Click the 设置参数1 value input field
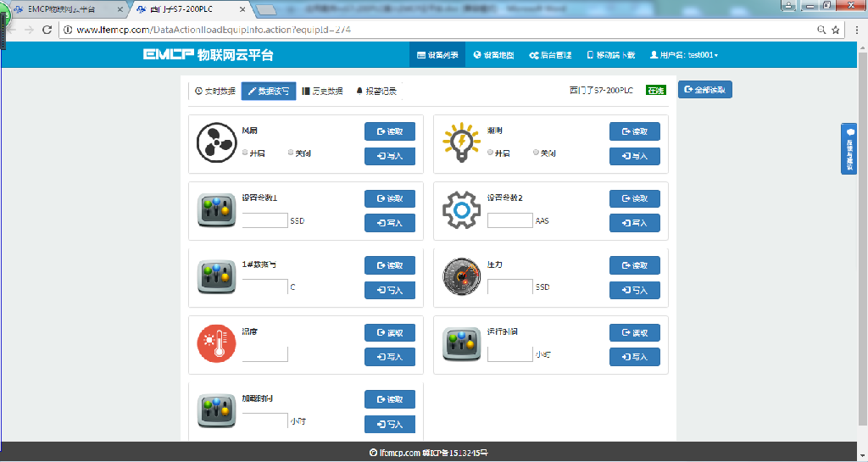Viewport: 868px width, 462px height. [265, 220]
